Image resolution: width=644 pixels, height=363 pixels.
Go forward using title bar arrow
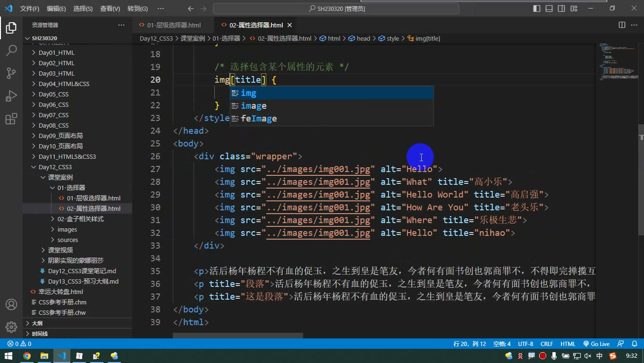click(x=203, y=9)
